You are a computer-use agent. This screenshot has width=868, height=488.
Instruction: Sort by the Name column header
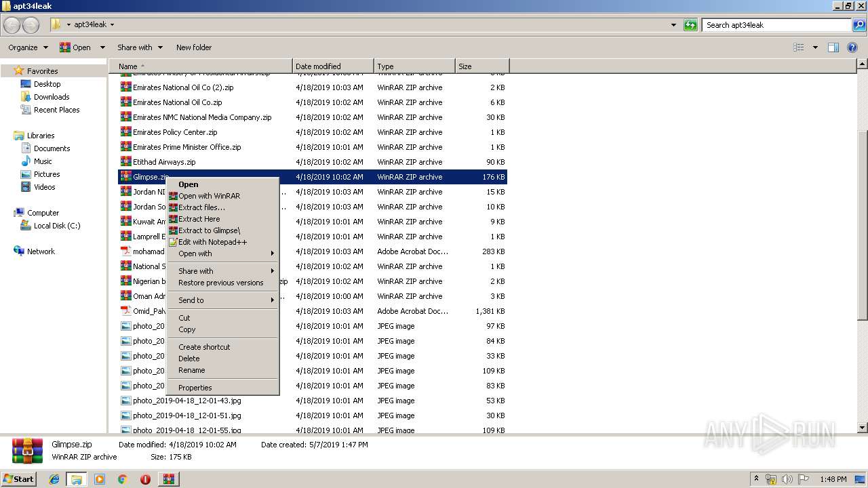click(201, 66)
